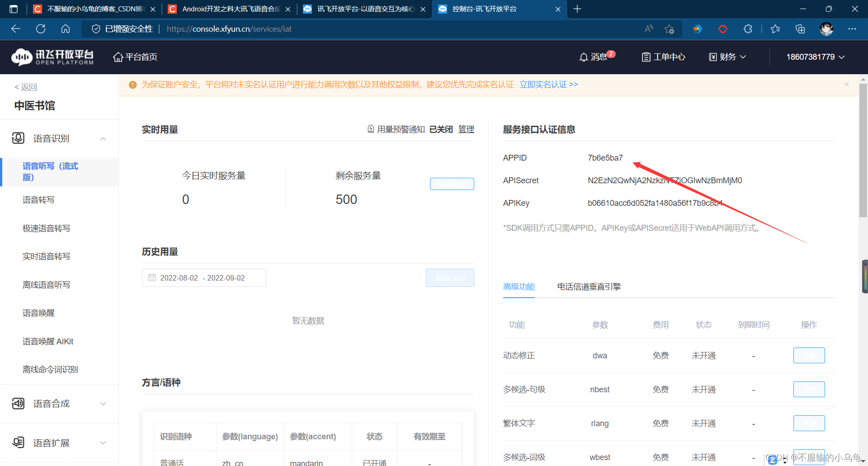
Task: Click the APIKey value text
Action: pyautogui.click(x=655, y=203)
